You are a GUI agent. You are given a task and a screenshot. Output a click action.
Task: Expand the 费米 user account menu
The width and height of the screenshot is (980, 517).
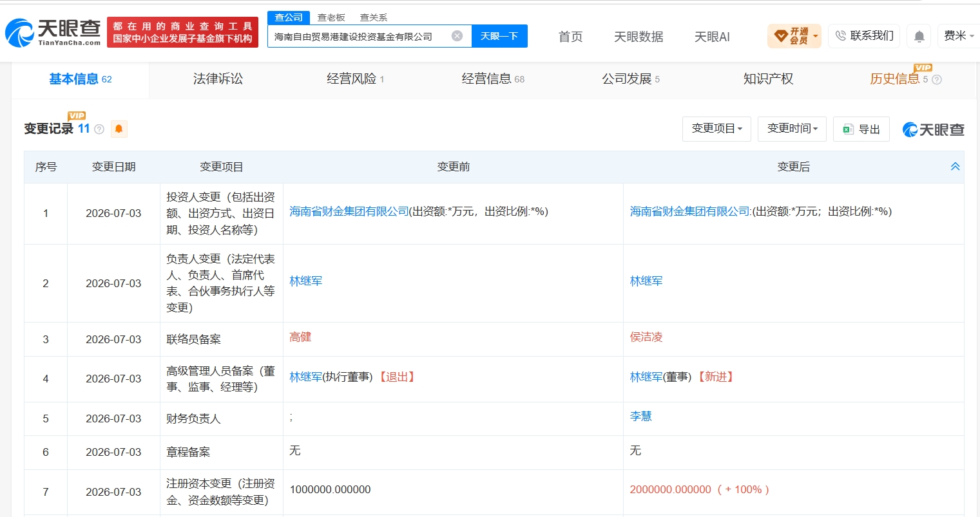[959, 36]
